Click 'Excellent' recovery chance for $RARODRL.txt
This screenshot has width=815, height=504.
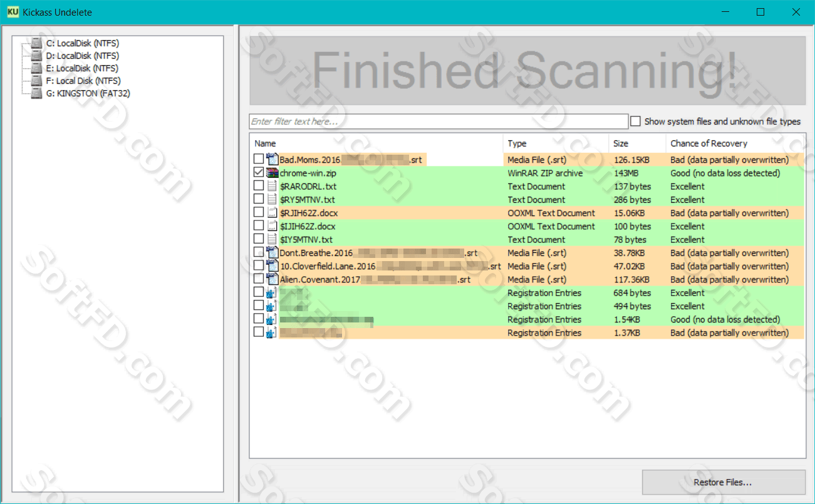point(688,186)
